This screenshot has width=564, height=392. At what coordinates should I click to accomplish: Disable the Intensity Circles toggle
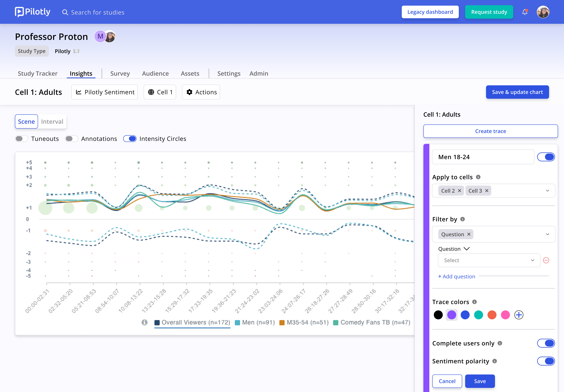point(130,139)
